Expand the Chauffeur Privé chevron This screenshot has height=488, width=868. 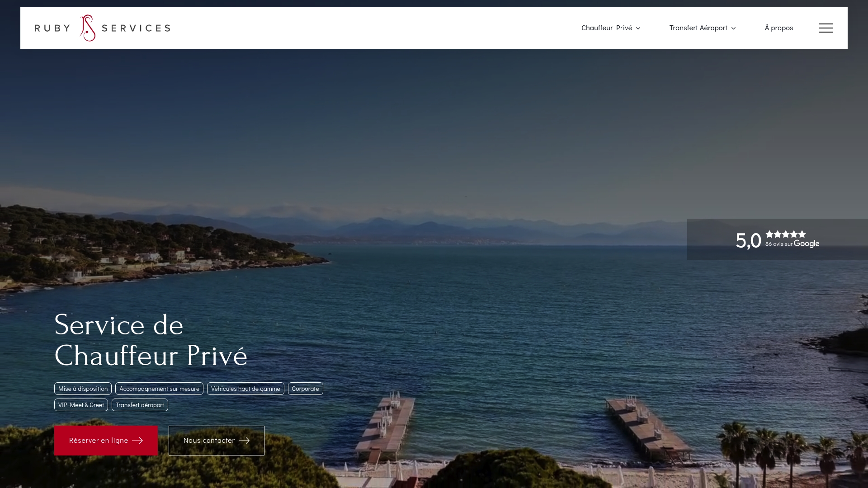coord(638,28)
